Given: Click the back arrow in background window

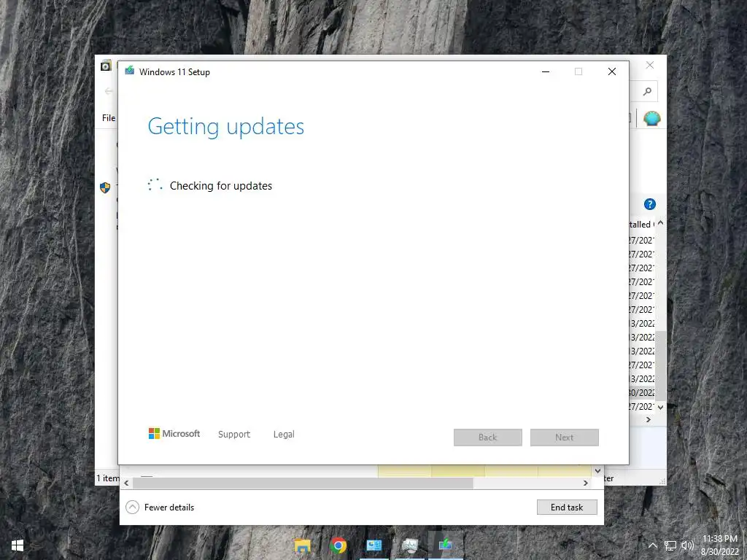Looking at the screenshot, I should pyautogui.click(x=109, y=91).
